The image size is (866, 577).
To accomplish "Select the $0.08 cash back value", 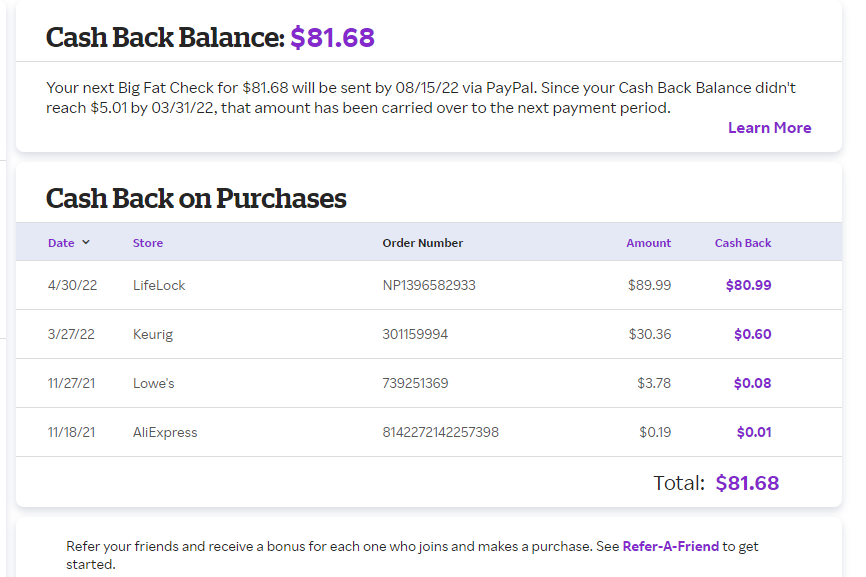I will coord(752,383).
